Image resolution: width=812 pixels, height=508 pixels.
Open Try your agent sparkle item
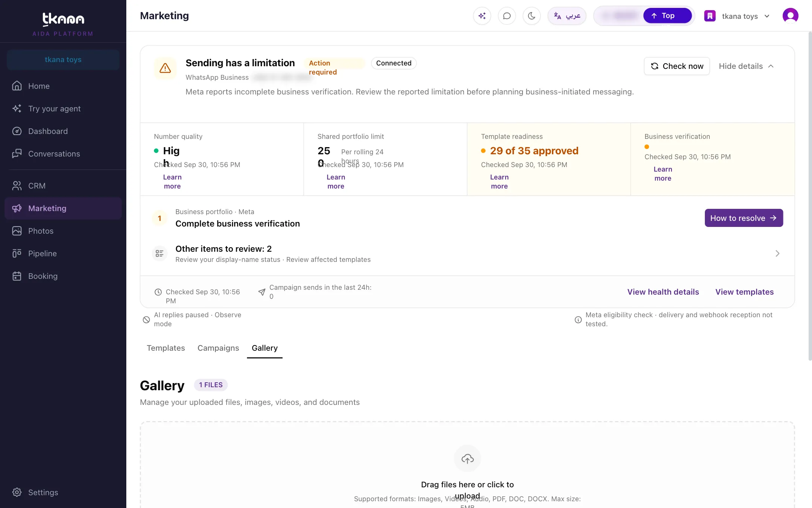[63, 108]
